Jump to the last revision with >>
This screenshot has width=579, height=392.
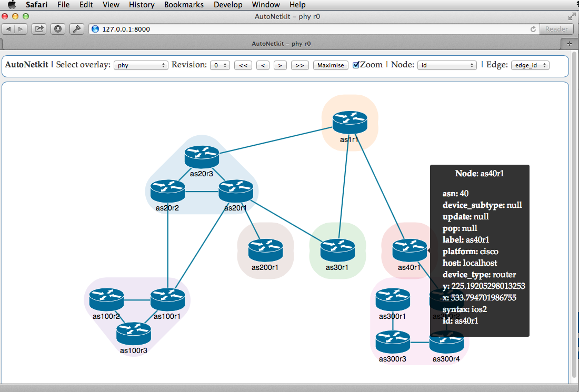pyautogui.click(x=300, y=65)
